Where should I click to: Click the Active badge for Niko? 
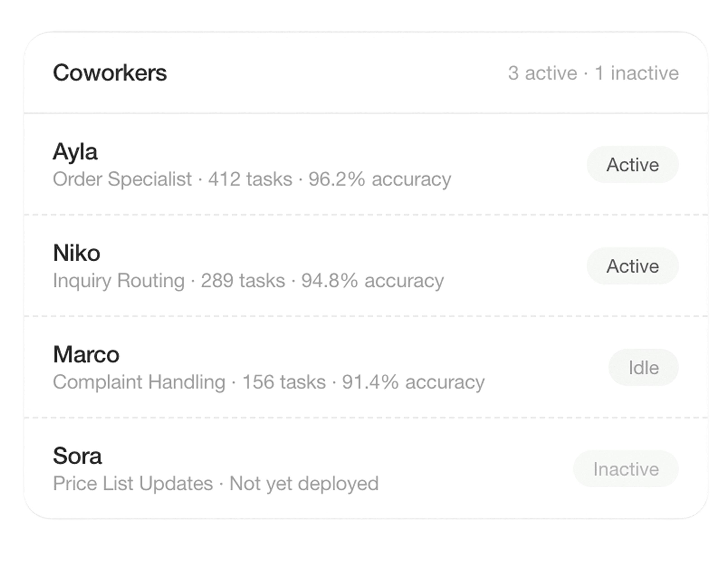tap(633, 266)
